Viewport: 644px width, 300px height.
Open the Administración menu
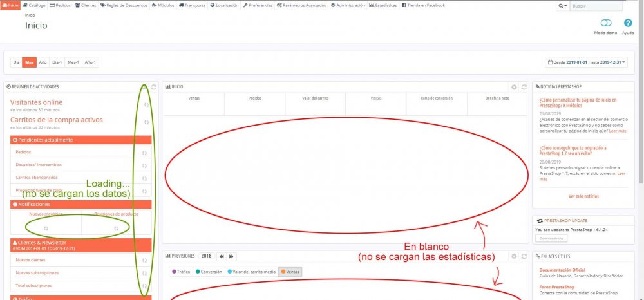click(x=348, y=5)
